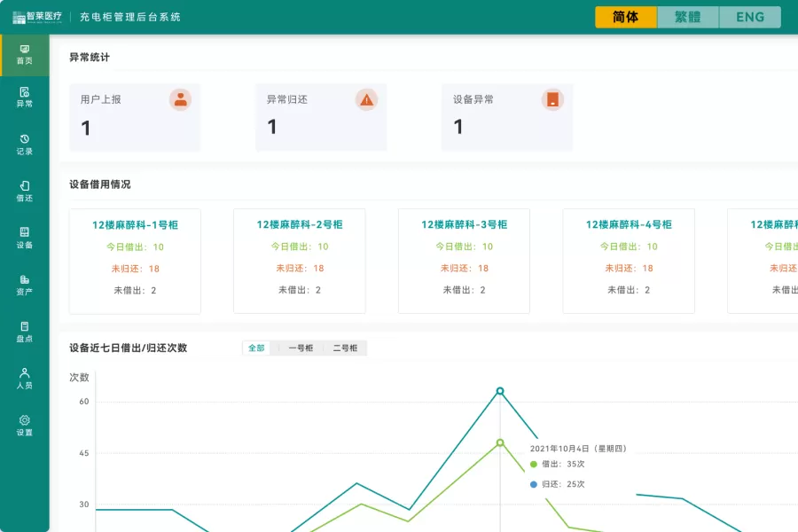Select the 二号柜 chart filter tab
This screenshot has height=532, width=798.
(x=345, y=348)
